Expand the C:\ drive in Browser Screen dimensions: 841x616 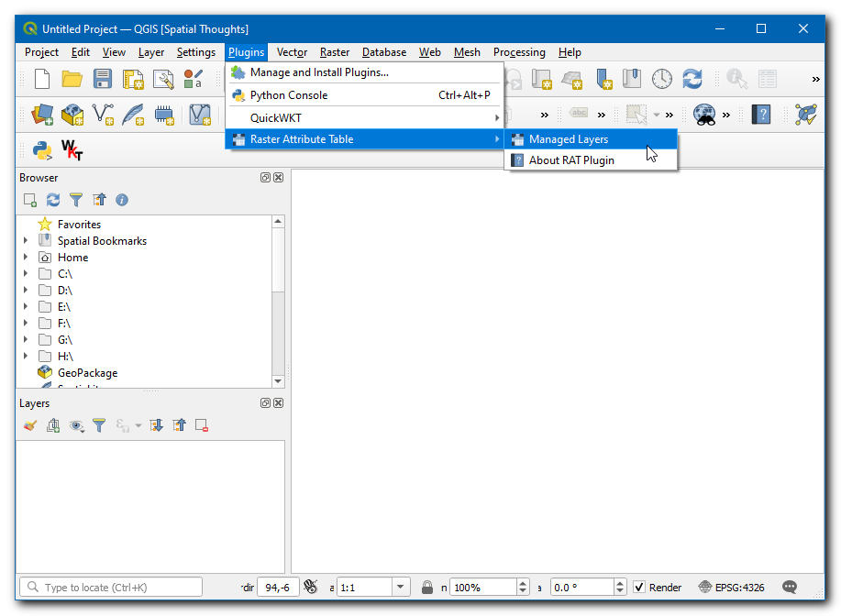[x=26, y=274]
